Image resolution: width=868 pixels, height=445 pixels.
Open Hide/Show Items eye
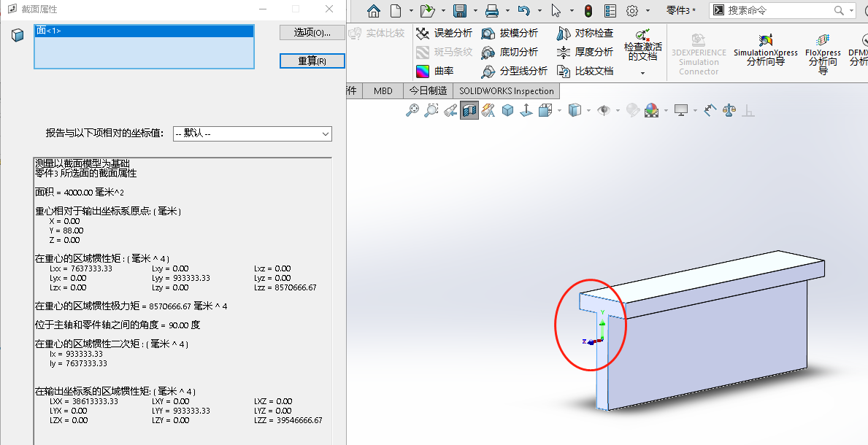(x=604, y=110)
